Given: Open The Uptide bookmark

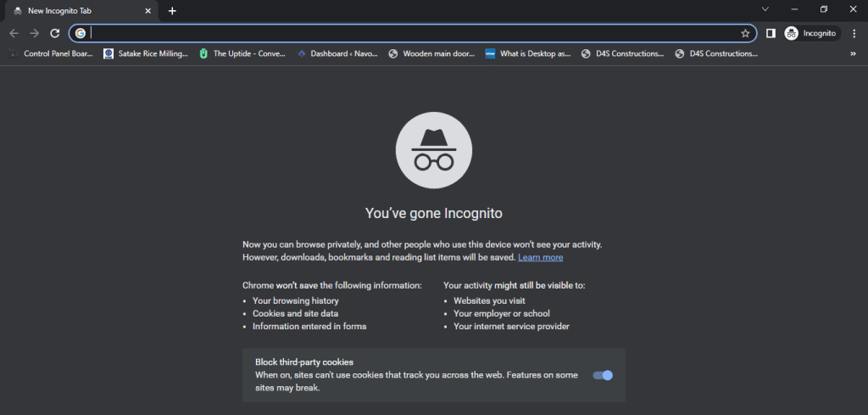Looking at the screenshot, I should pyautogui.click(x=242, y=53).
